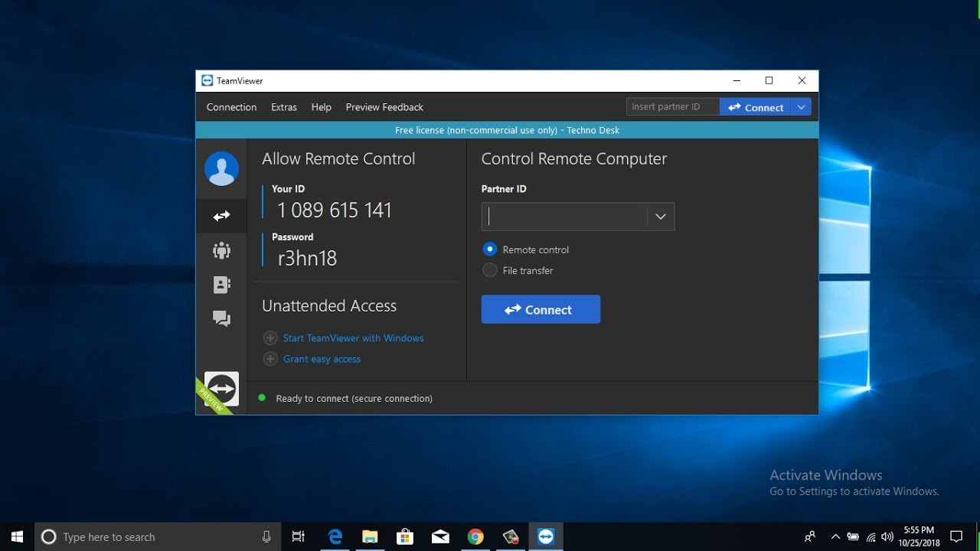Image resolution: width=980 pixels, height=551 pixels.
Task: Click the Free license banner text
Action: (507, 130)
